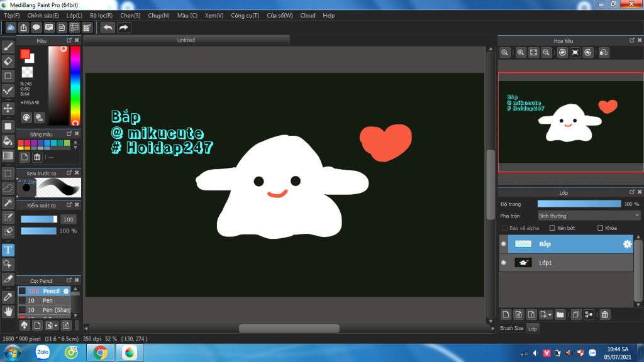
Task: Select the Lớp1 layer row
Action: coord(567,263)
